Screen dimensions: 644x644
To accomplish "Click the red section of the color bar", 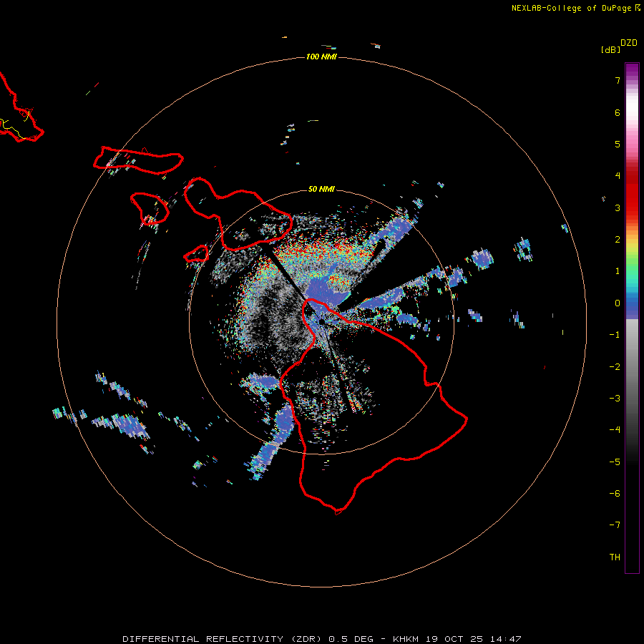I will point(632,191).
